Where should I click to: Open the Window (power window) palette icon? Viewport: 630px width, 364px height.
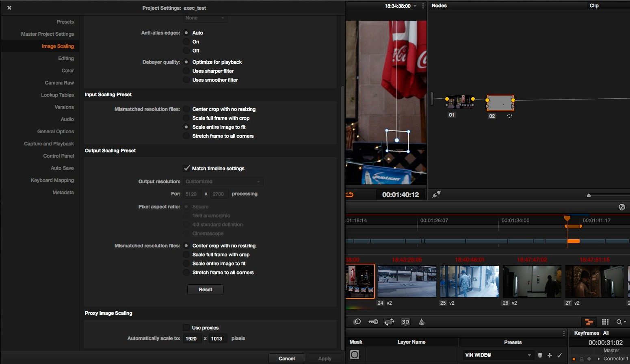tap(357, 322)
